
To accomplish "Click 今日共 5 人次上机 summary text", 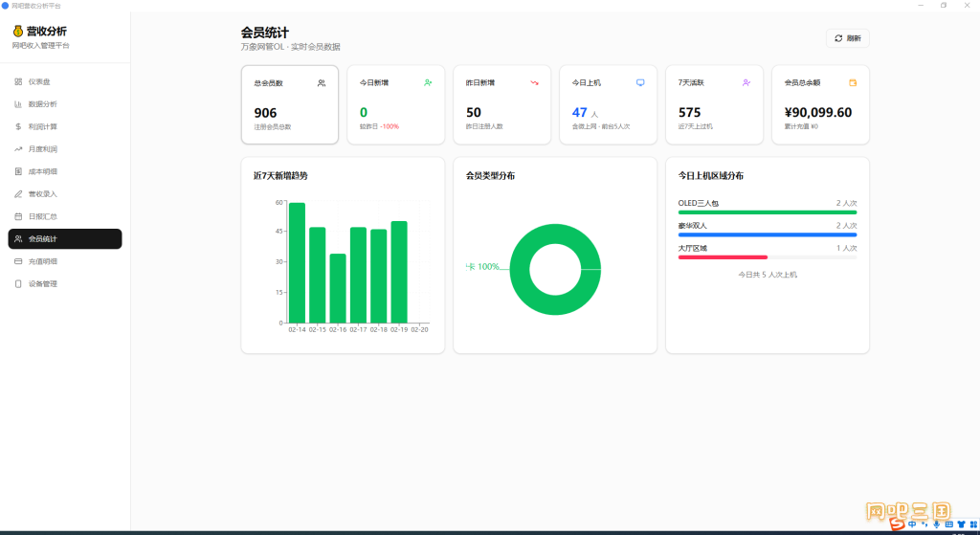I will [768, 275].
